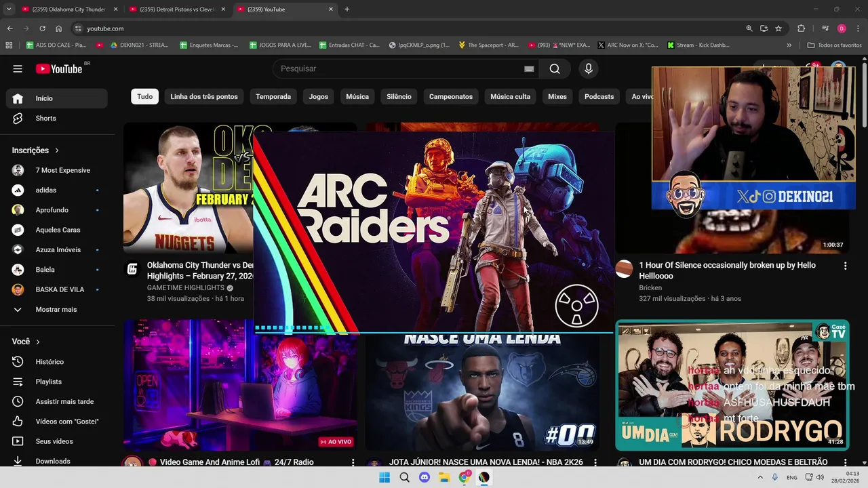The height and width of the screenshot is (488, 868).
Task: Open File Explorer from taskbar
Action: 444,477
